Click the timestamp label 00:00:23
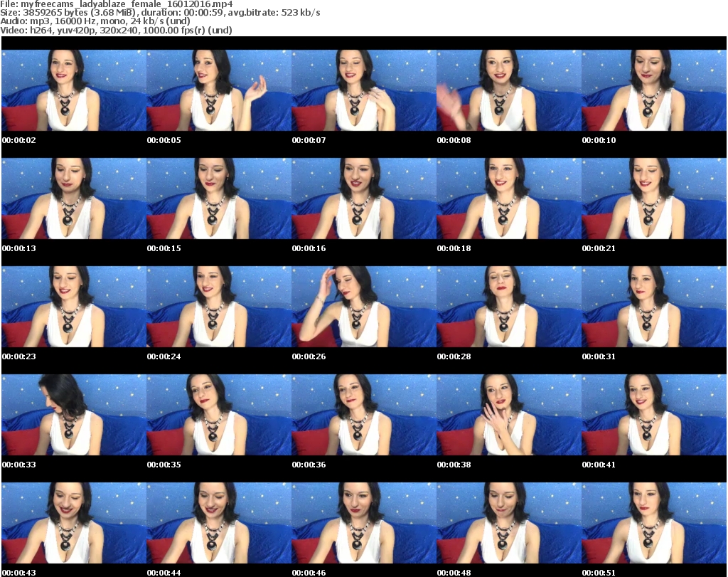The width and height of the screenshot is (728, 577). (x=19, y=356)
